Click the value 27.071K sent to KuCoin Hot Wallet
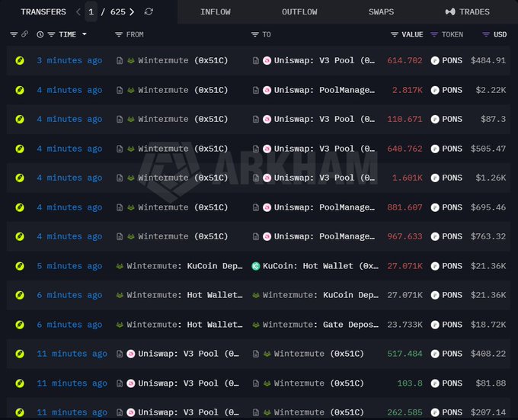This screenshot has height=420, width=518. (x=404, y=266)
